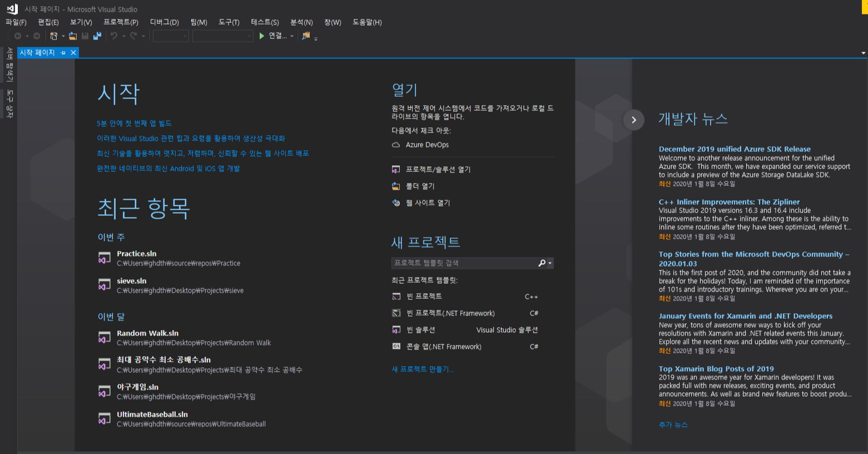Open the 서버 탐색기 side tab

click(x=9, y=65)
